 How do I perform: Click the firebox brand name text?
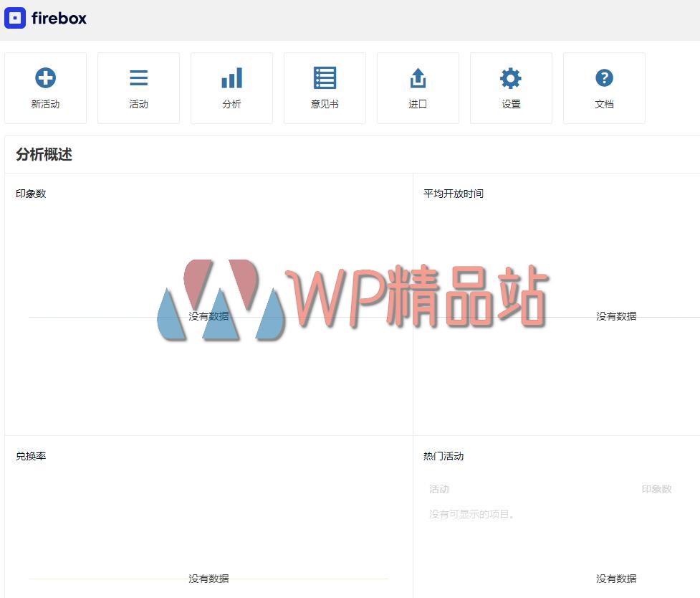(x=59, y=19)
